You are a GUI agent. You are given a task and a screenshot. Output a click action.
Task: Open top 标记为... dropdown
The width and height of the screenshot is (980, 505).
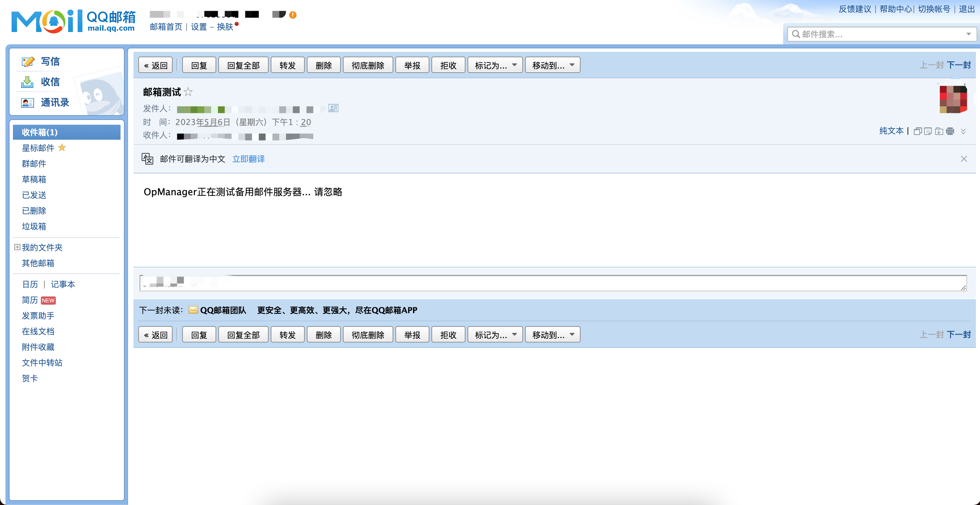click(x=495, y=65)
